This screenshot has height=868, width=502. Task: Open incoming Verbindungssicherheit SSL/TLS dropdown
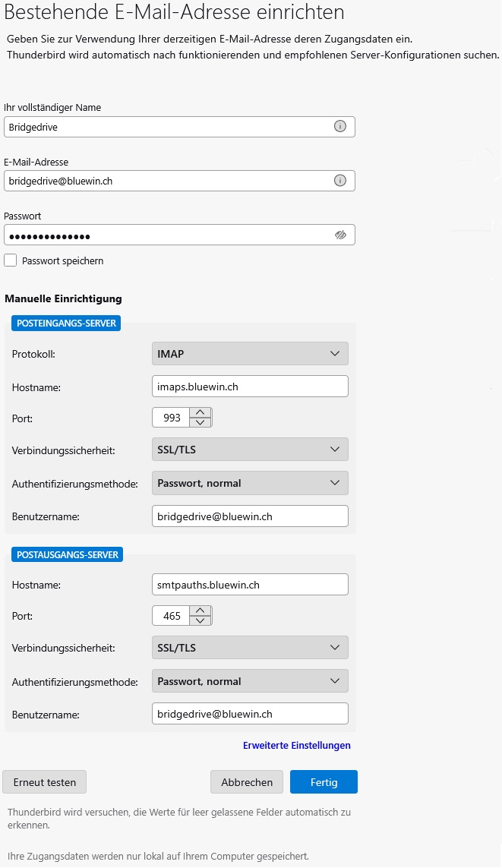[x=250, y=450]
